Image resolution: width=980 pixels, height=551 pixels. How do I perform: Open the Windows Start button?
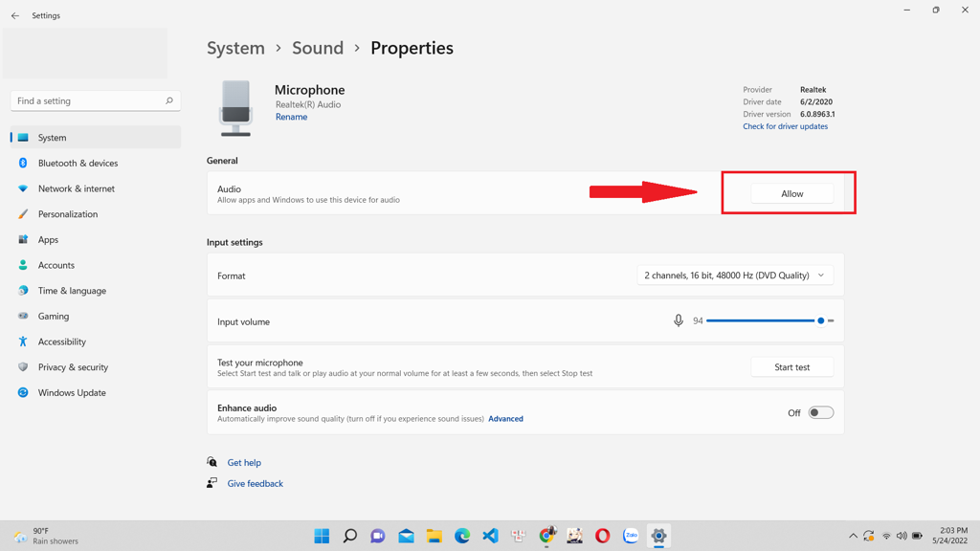[x=322, y=536]
